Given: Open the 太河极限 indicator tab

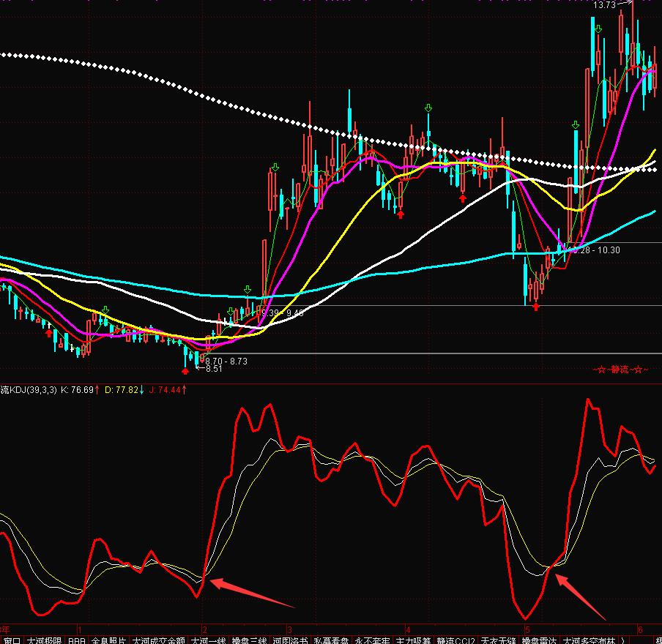Looking at the screenshot, I should tap(45, 640).
